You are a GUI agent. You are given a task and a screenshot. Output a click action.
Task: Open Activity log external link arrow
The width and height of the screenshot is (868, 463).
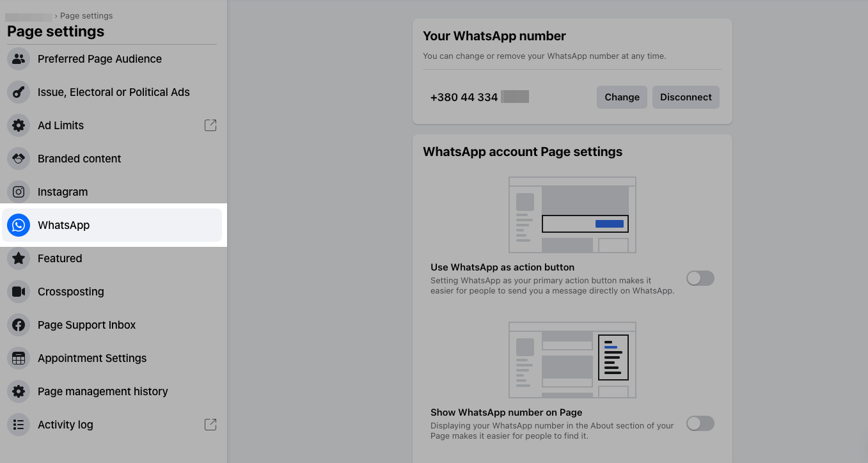coord(210,425)
